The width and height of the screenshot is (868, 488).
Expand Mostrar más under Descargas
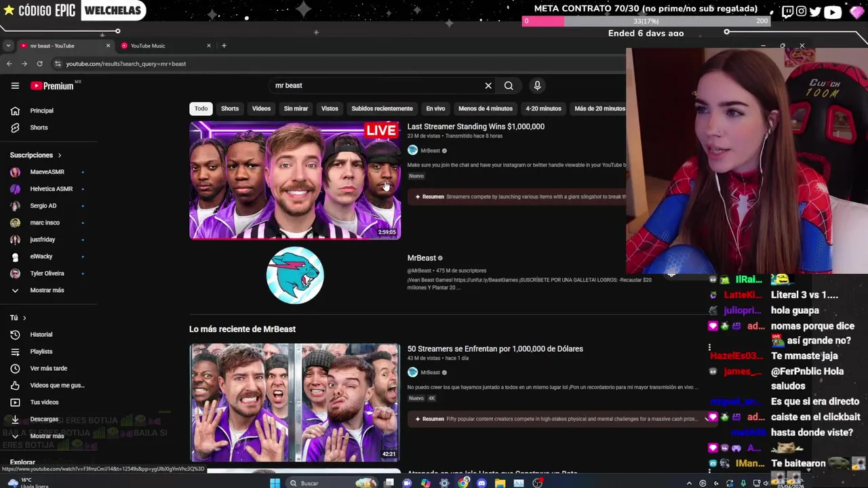pos(47,436)
